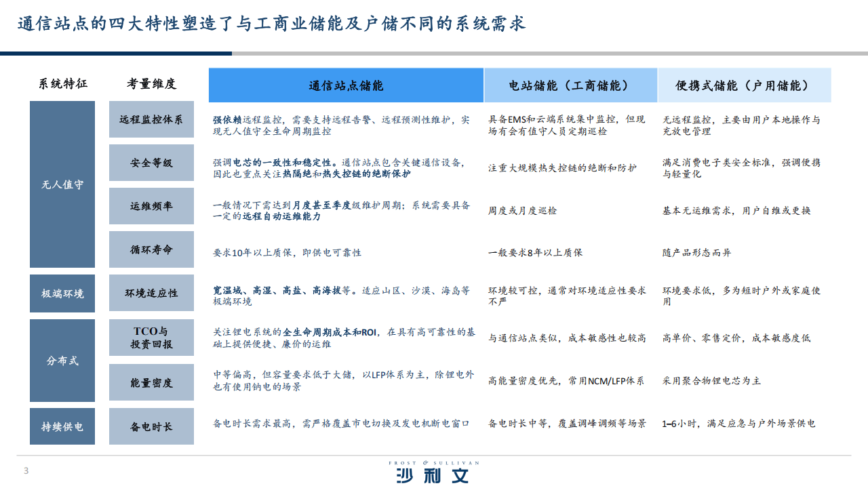Click the 环境适应性 dimension box
Viewport: 868px width, 488px height.
click(151, 293)
